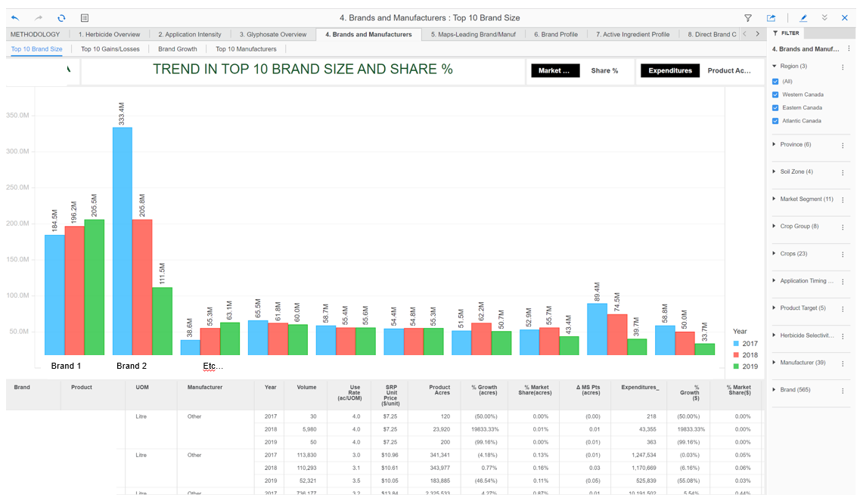Image resolution: width=863 pixels, height=504 pixels.
Task: Switch measure to Product Ac…
Action: [x=728, y=70]
